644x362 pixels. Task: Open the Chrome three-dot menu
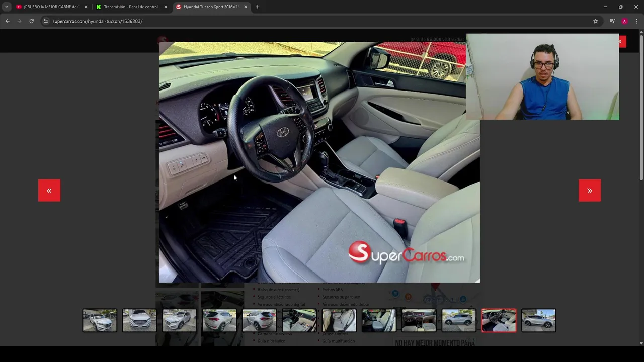pyautogui.click(x=636, y=21)
